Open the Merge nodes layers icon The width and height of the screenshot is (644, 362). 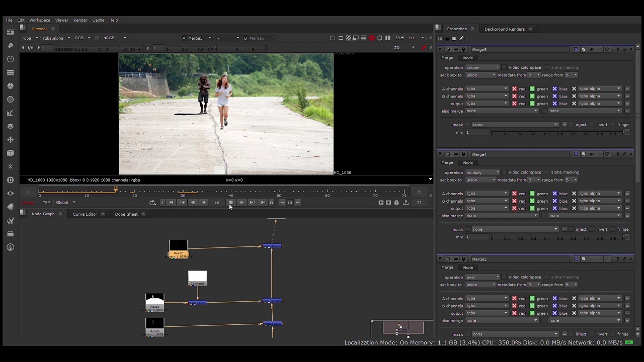click(x=10, y=126)
